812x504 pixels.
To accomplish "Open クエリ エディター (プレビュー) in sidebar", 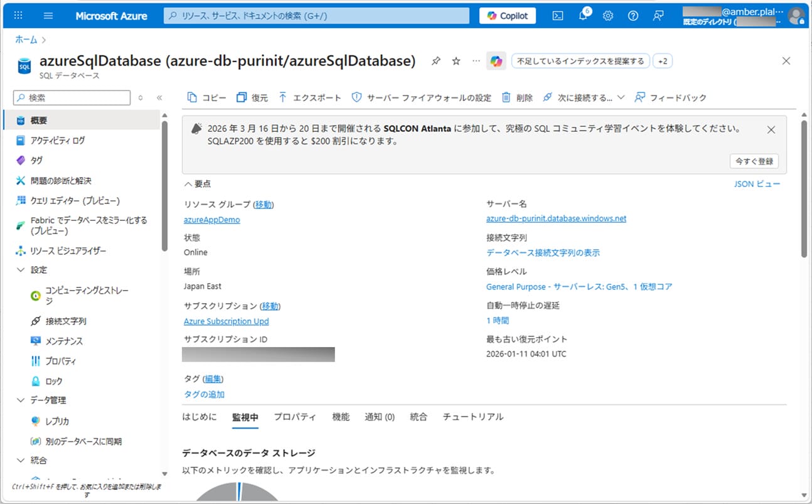I will tap(75, 201).
